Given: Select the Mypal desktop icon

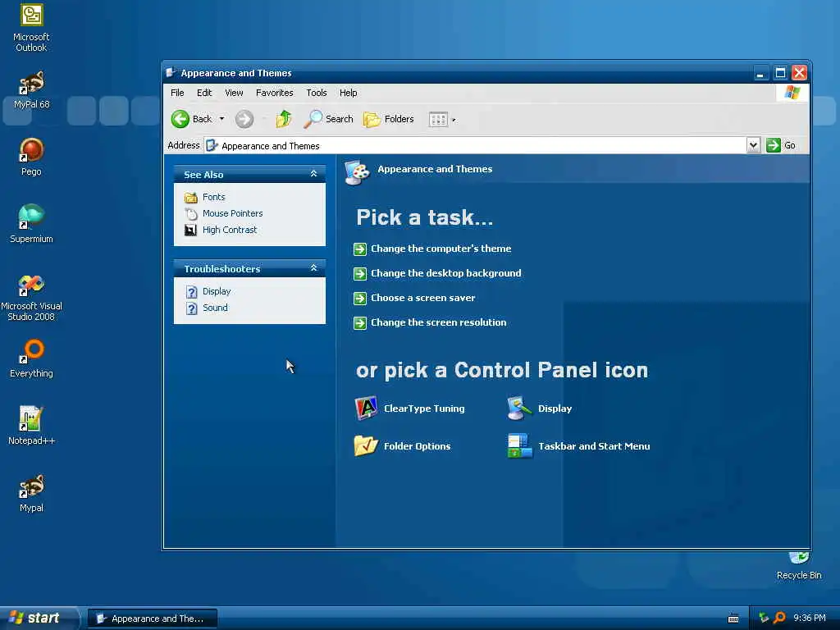Looking at the screenshot, I should [32, 486].
